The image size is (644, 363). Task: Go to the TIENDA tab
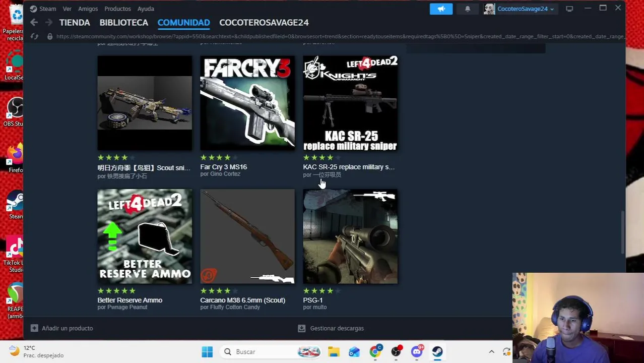tap(75, 22)
